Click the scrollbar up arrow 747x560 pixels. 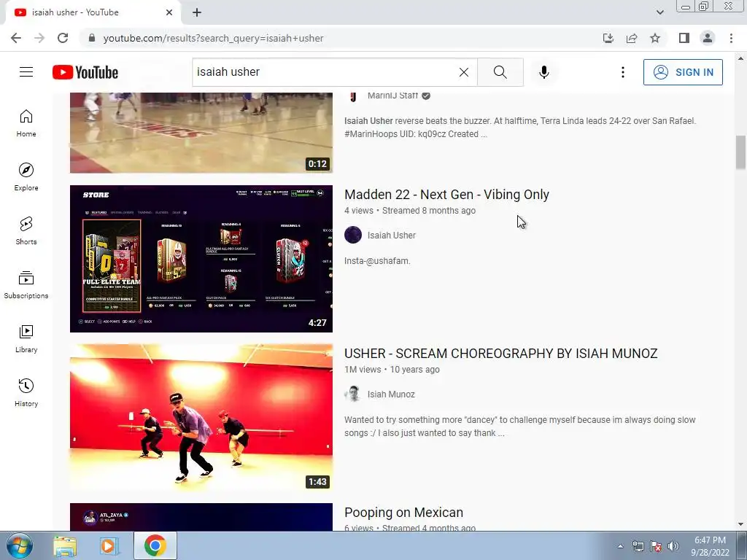740,58
